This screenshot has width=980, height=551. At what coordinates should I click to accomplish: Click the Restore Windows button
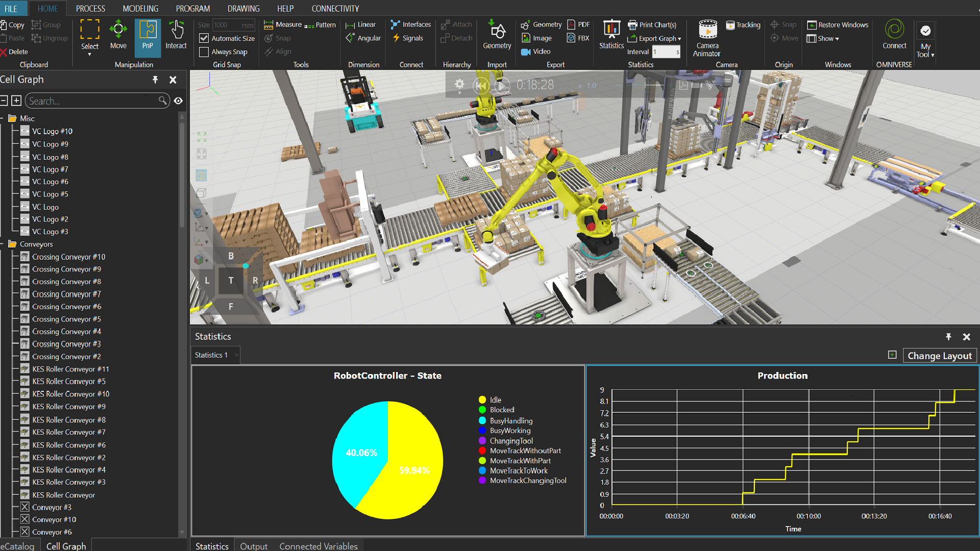838,24
